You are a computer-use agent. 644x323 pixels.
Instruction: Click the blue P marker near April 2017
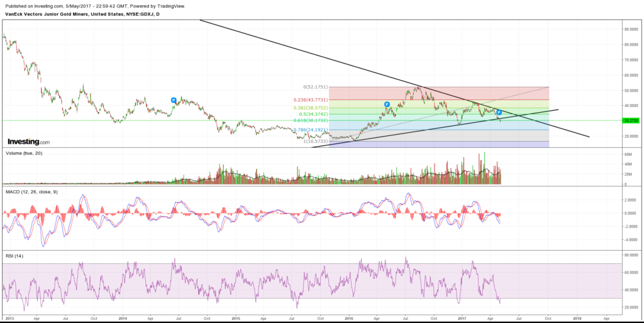(499, 112)
